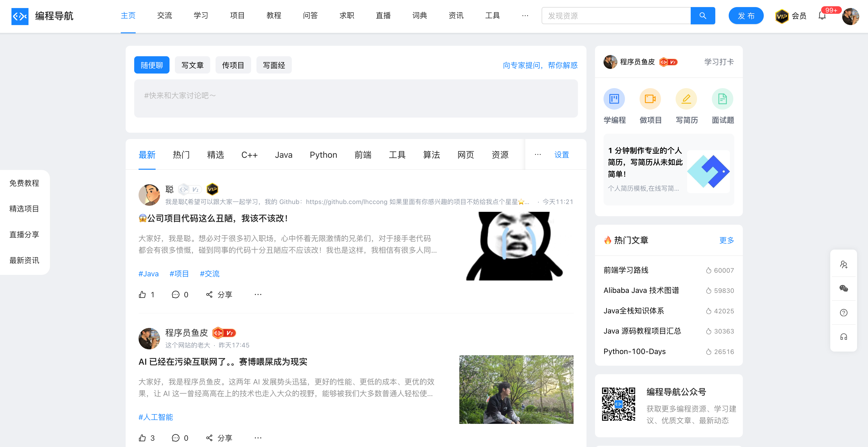Viewport: 868px width, 447px height.
Task: Click the 写简历 pencil icon
Action: pyautogui.click(x=686, y=99)
